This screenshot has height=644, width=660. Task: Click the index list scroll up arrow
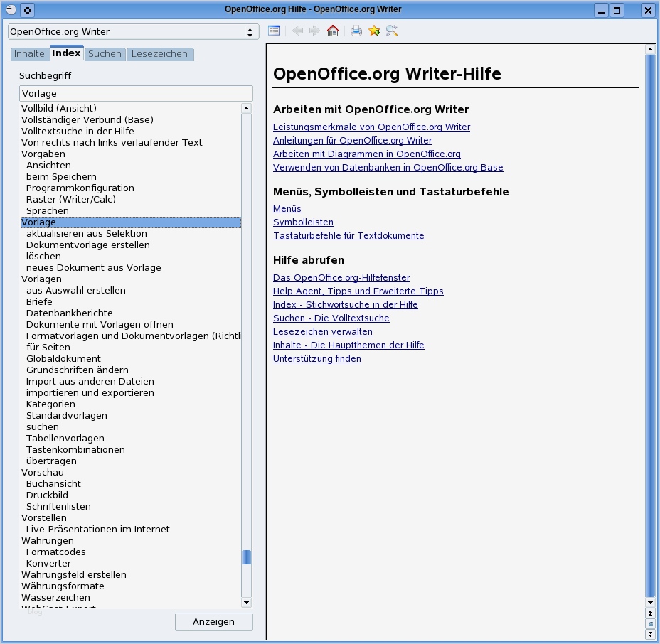247,109
